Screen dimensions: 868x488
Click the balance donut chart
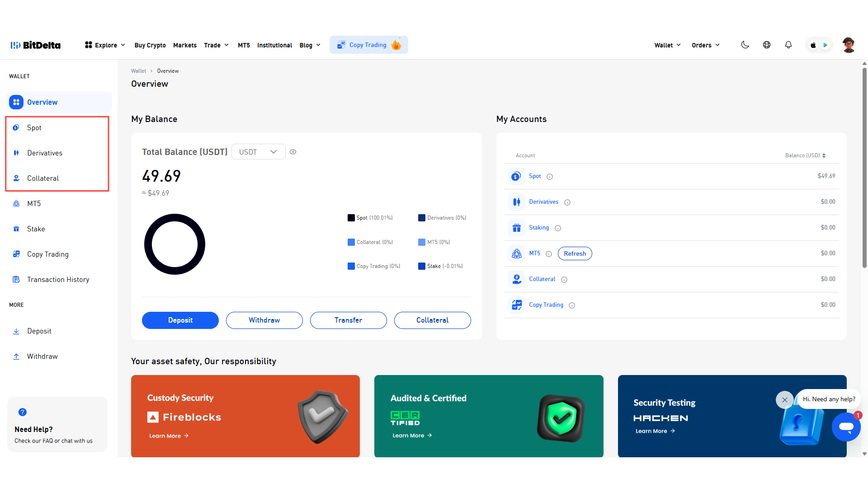(175, 244)
